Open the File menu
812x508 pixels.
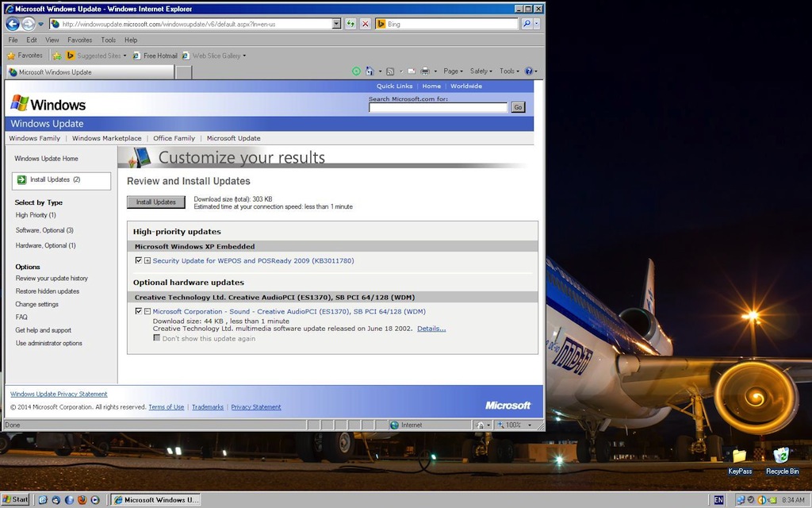(13, 40)
